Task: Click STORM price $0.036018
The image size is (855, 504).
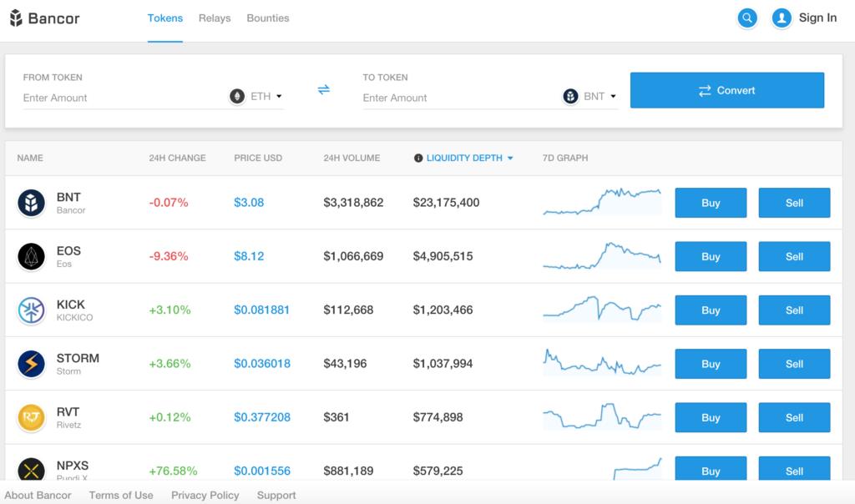Action: 262,364
